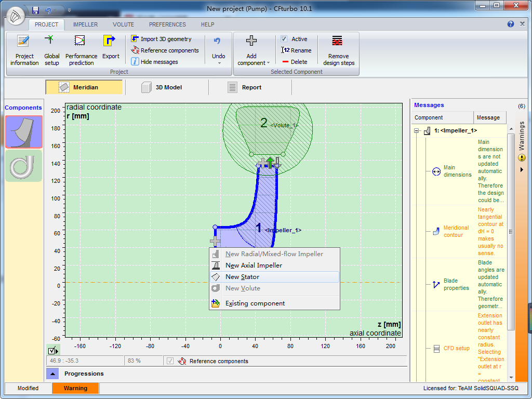
Task: Open quick access toolbar customize arrow
Action: coord(69,10)
